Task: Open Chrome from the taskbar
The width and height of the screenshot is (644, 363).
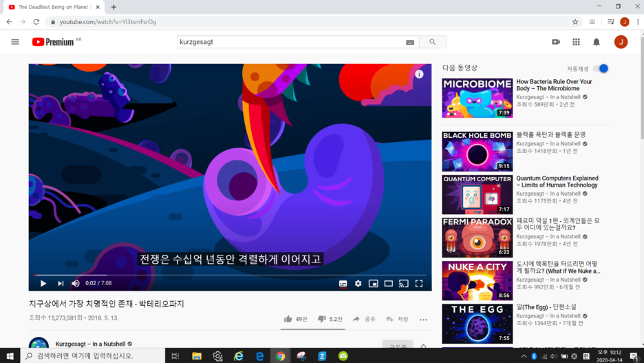Action: pyautogui.click(x=281, y=356)
